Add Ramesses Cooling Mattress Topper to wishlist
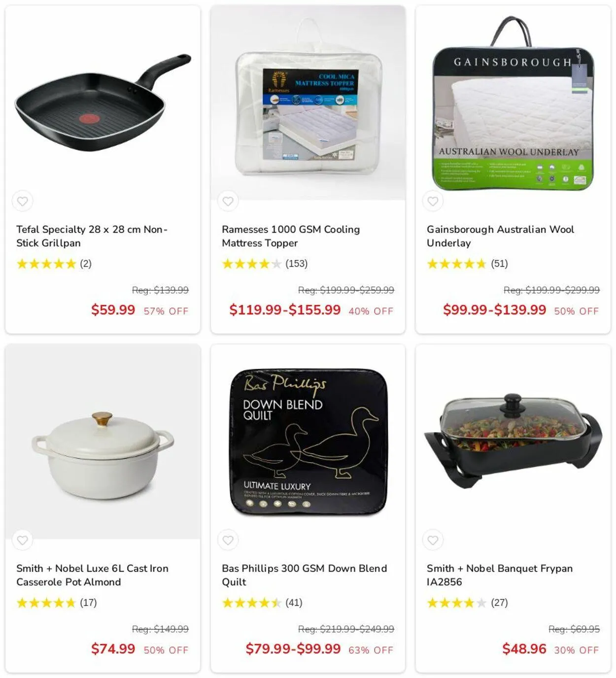The width and height of the screenshot is (616, 678). tap(228, 201)
